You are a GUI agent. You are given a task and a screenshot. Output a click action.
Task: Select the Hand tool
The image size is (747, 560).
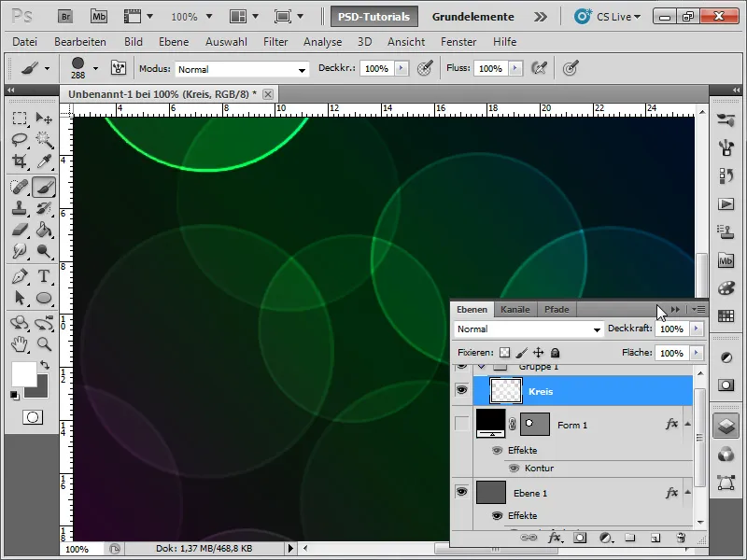tap(20, 343)
